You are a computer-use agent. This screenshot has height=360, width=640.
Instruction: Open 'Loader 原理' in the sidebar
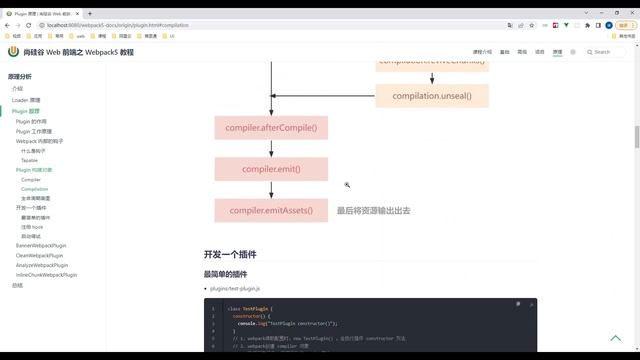(26, 100)
